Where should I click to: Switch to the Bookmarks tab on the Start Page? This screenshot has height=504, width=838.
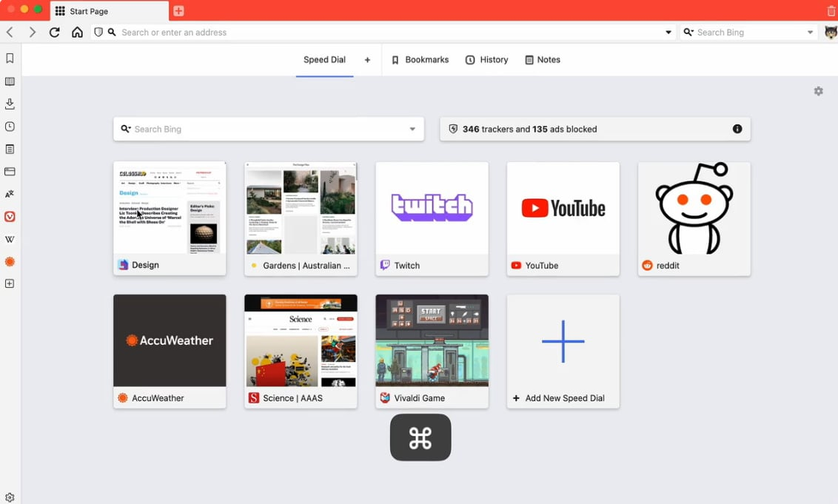coord(420,60)
